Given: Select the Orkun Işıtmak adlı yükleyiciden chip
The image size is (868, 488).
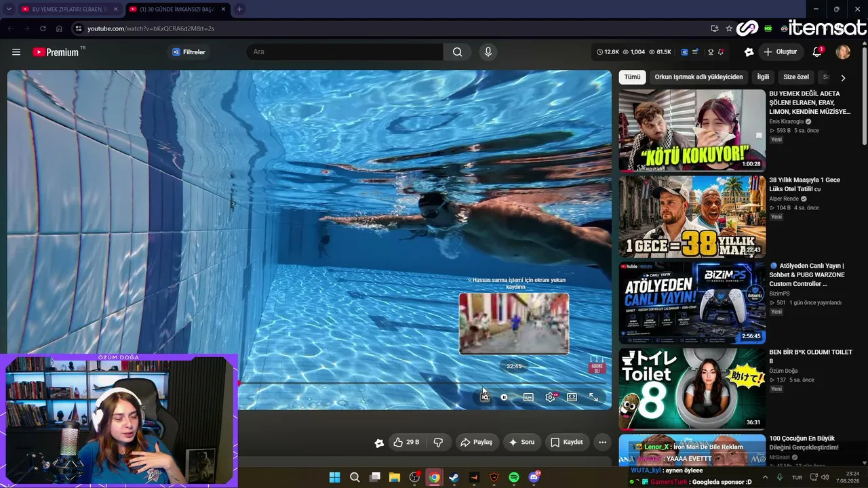Looking at the screenshot, I should tap(698, 77).
